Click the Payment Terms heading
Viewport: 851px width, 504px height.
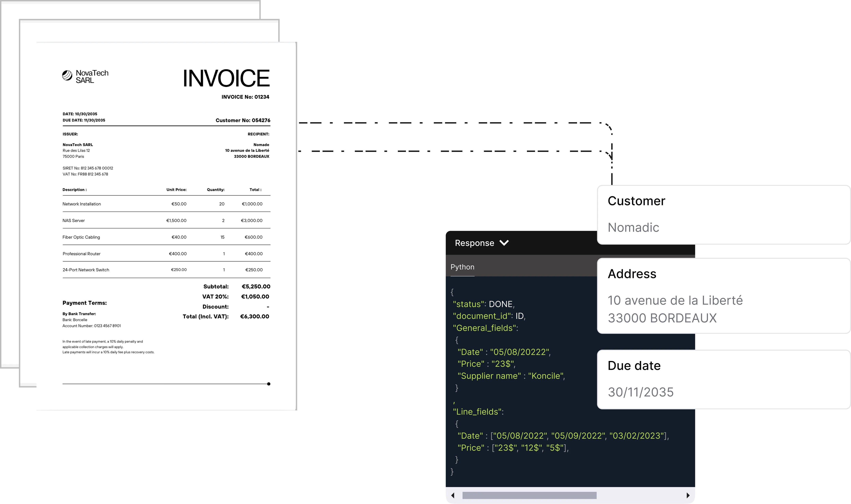pos(85,303)
